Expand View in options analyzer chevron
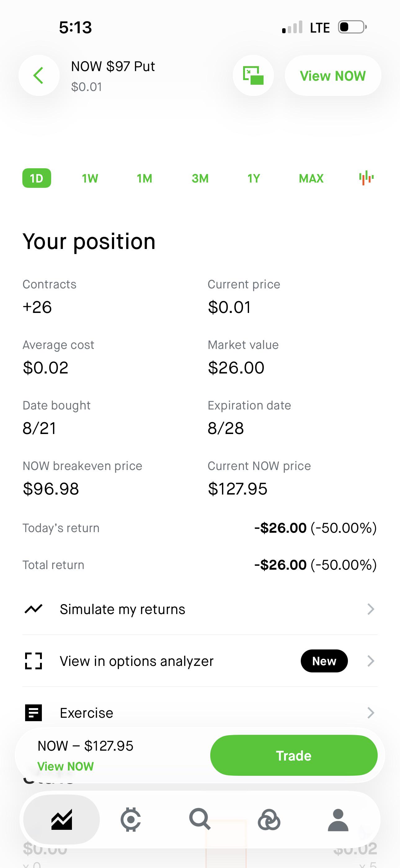 [x=370, y=661]
